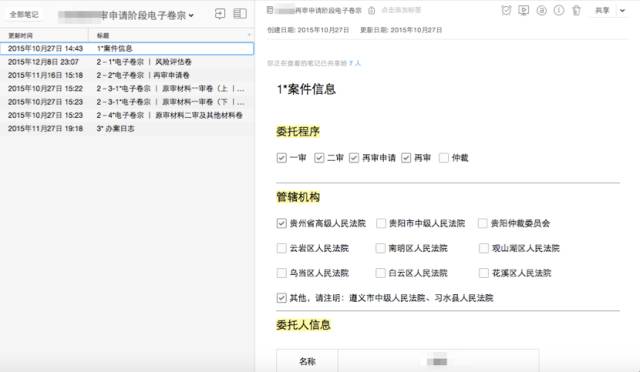Click the tag icon next to add-tag field
This screenshot has width=640, height=372.
tap(371, 11)
